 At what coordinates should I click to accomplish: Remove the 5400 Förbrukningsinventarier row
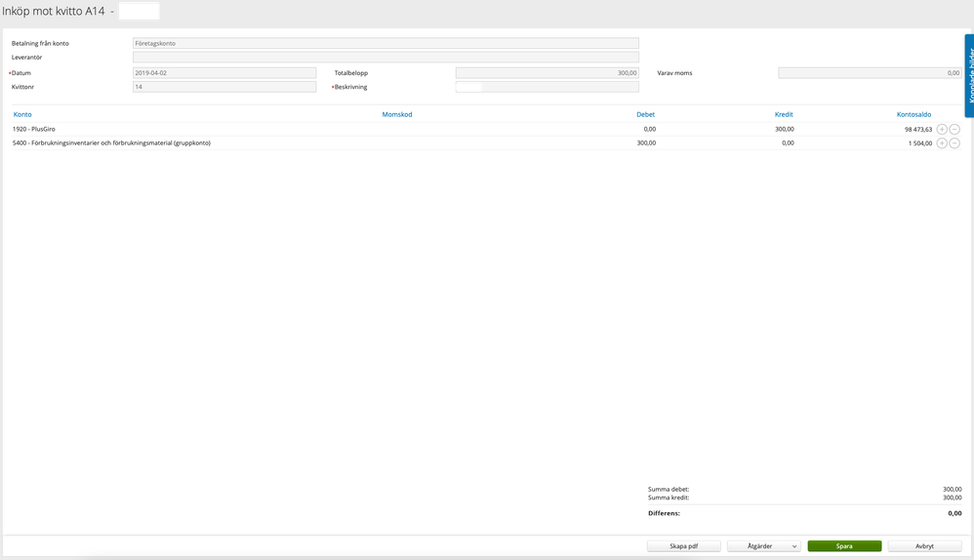[x=954, y=143]
